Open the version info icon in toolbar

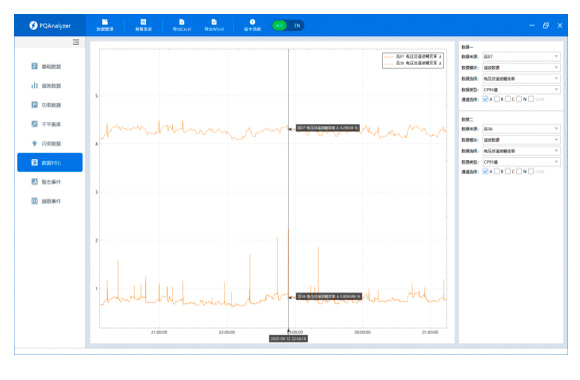252,25
